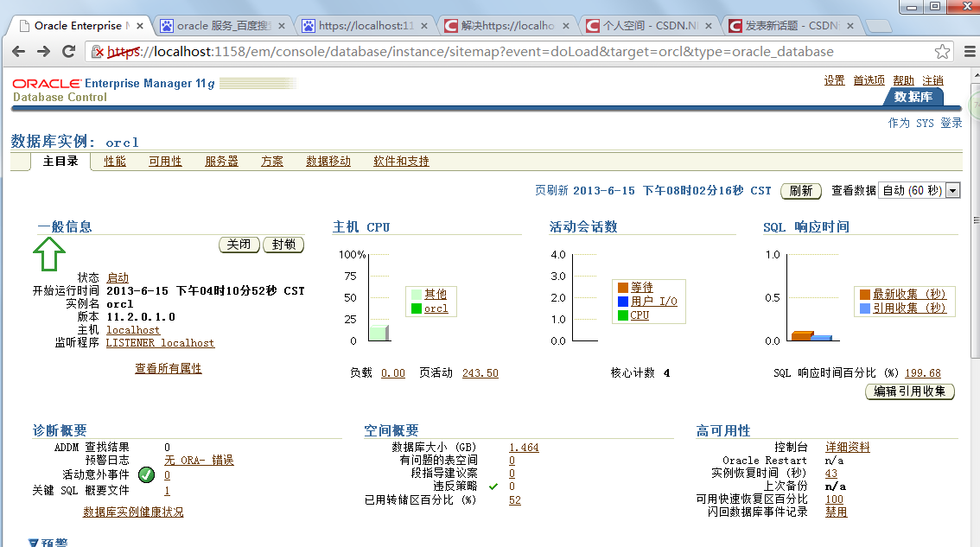Image resolution: width=980 pixels, height=547 pixels.
Task: Open the 数据库大小 value 1.464 link
Action: pyautogui.click(x=524, y=448)
